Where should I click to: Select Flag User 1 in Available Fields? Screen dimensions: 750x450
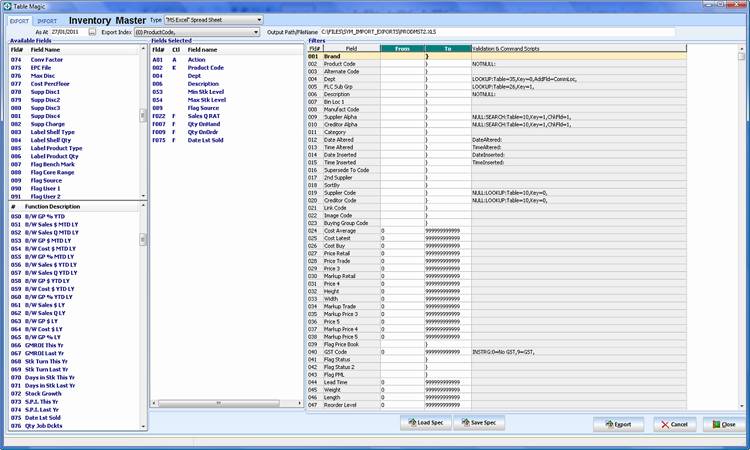pyautogui.click(x=45, y=189)
